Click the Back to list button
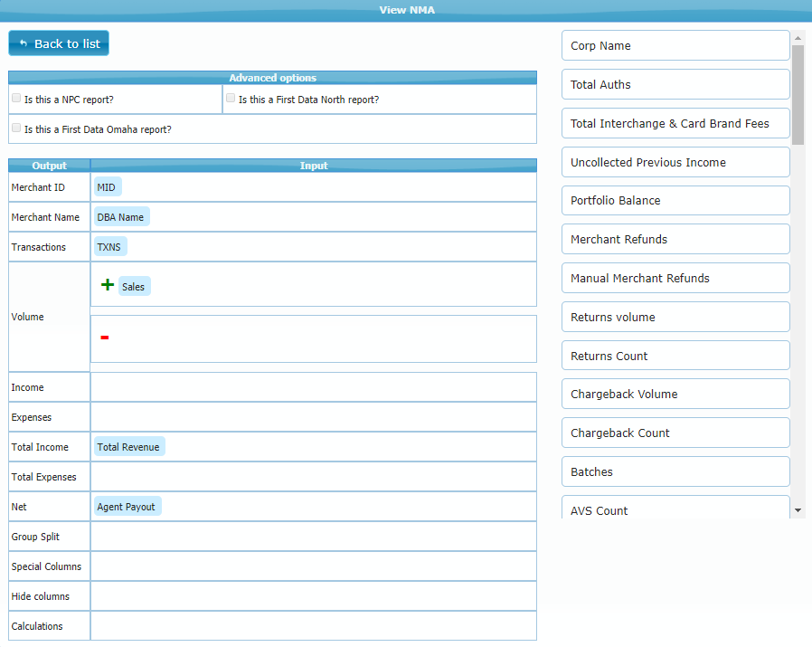This screenshot has width=812, height=647. (x=59, y=43)
